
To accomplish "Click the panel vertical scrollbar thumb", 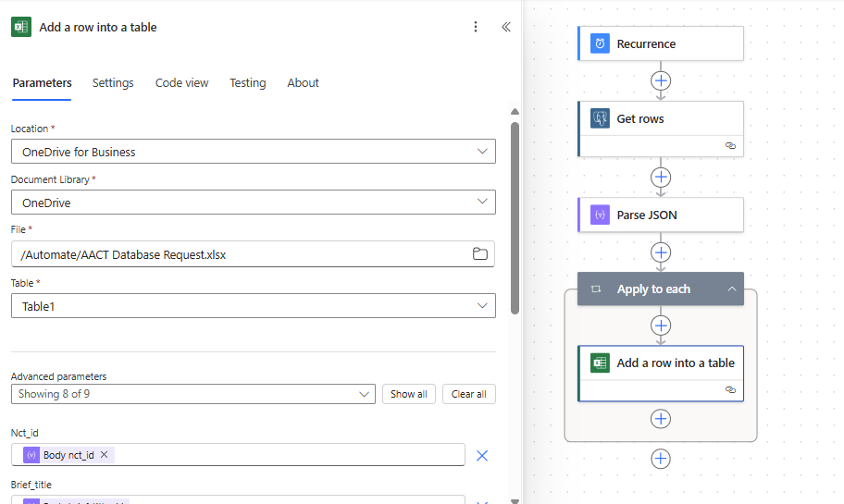I will point(515,218).
